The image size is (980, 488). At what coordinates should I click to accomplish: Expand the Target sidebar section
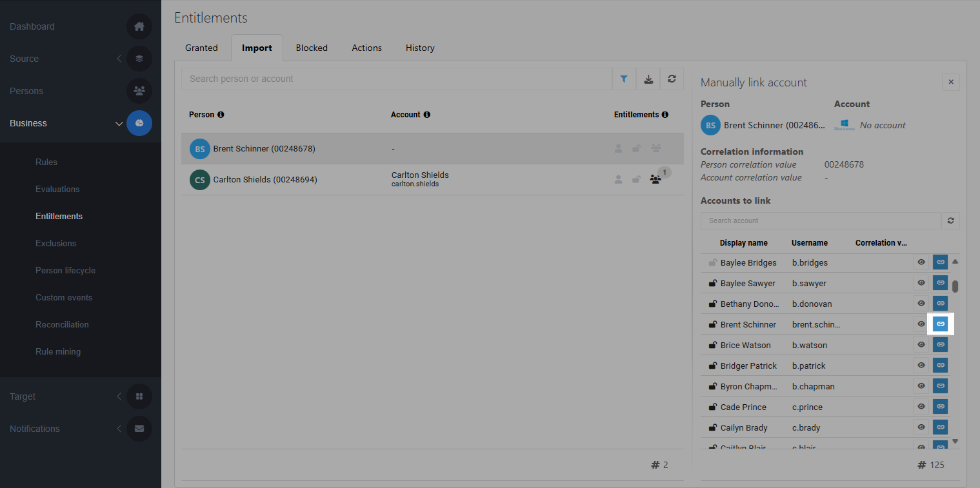119,396
